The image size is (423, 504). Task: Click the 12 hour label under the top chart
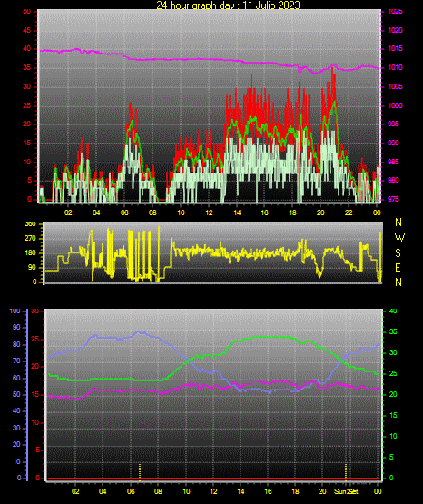(209, 212)
